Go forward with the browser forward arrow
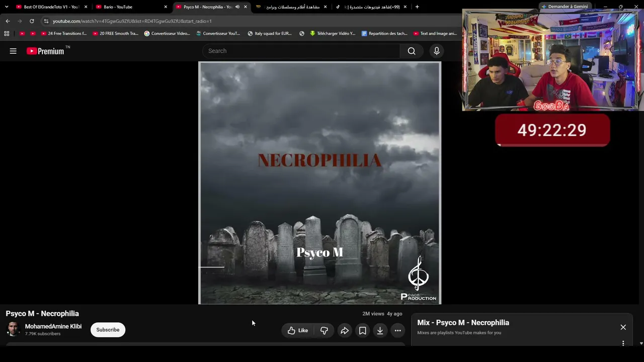Screen dimensions: 644x362 pyautogui.click(x=20, y=21)
